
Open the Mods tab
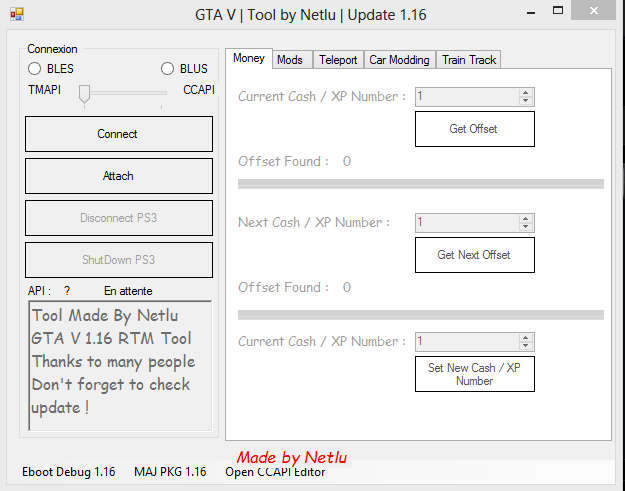coord(292,60)
